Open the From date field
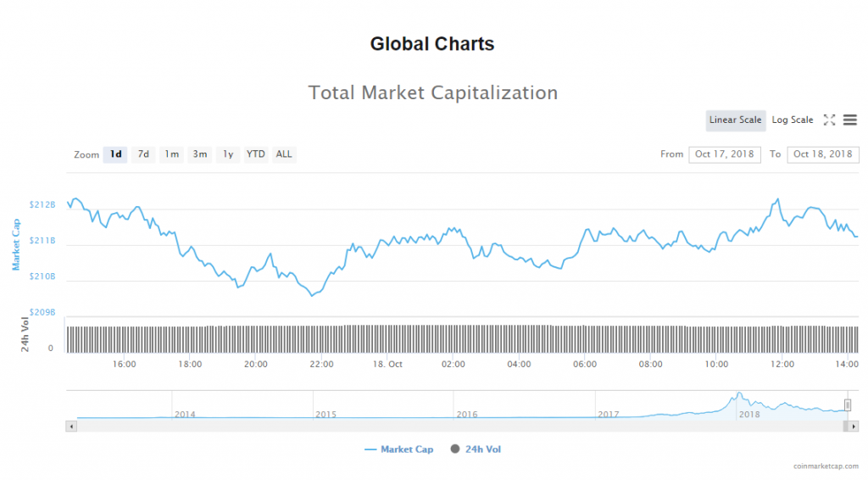This screenshot has width=868, height=480. [x=725, y=154]
